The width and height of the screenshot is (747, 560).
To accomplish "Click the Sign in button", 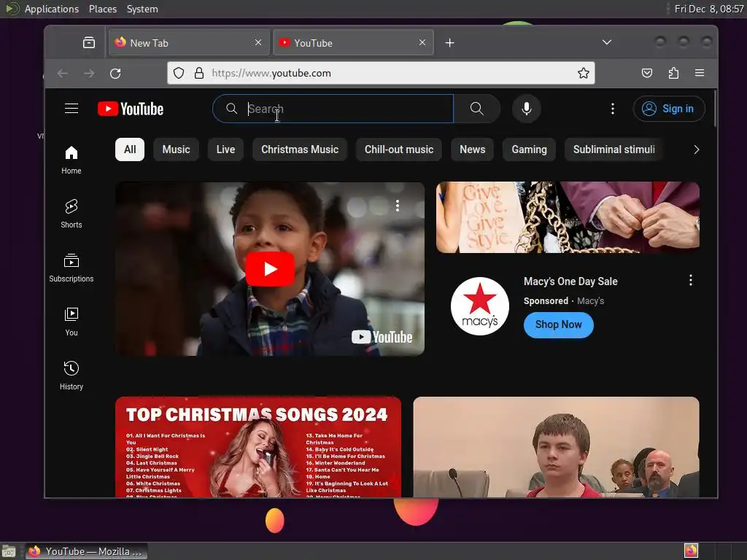I will [668, 109].
